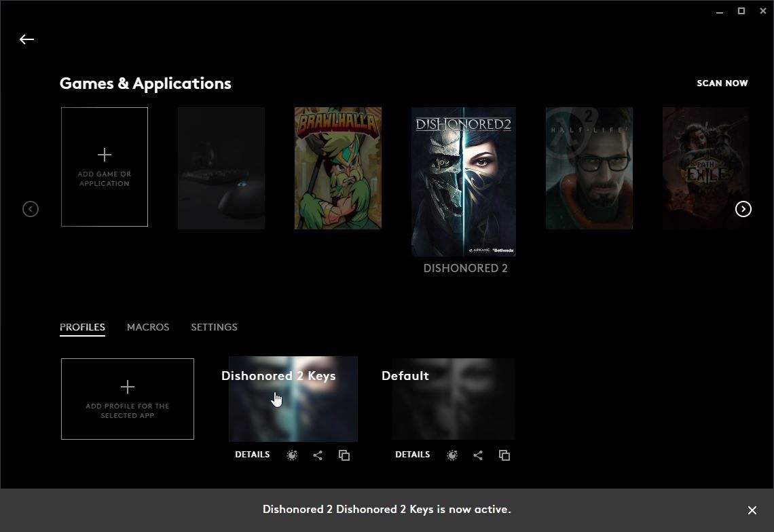Add profile for the selected app
The height and width of the screenshot is (532, 774).
[x=128, y=399]
